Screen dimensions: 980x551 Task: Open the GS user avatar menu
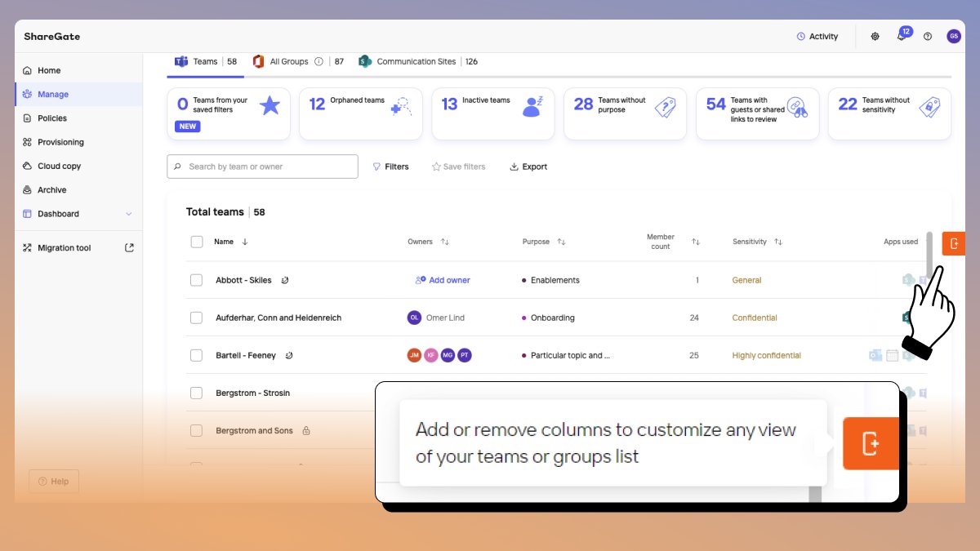coord(953,36)
